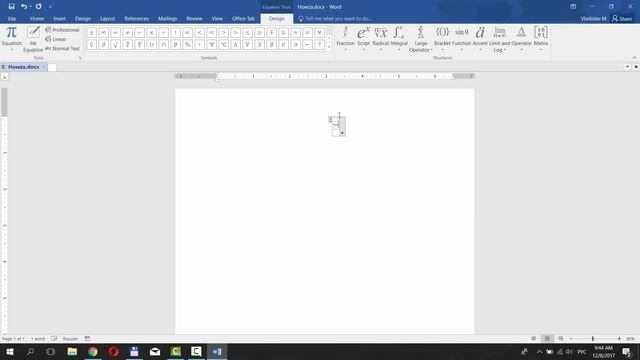Switch to the References tab
Viewport: 640px width, 360px height.
pos(136,19)
